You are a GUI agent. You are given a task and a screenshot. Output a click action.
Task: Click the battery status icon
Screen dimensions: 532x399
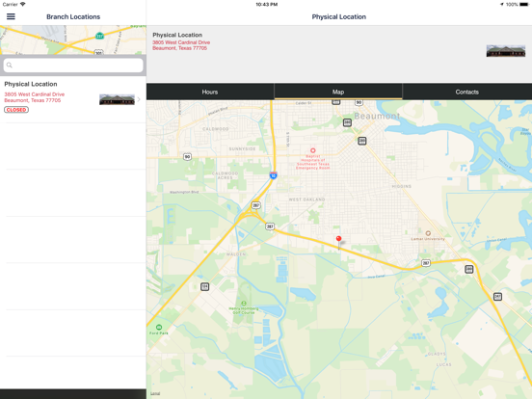click(524, 5)
